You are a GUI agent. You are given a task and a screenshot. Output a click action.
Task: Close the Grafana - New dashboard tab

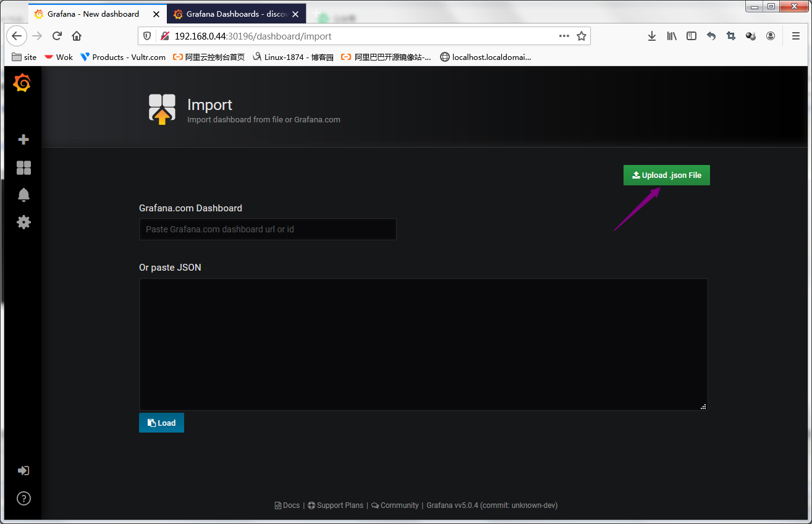click(x=155, y=14)
